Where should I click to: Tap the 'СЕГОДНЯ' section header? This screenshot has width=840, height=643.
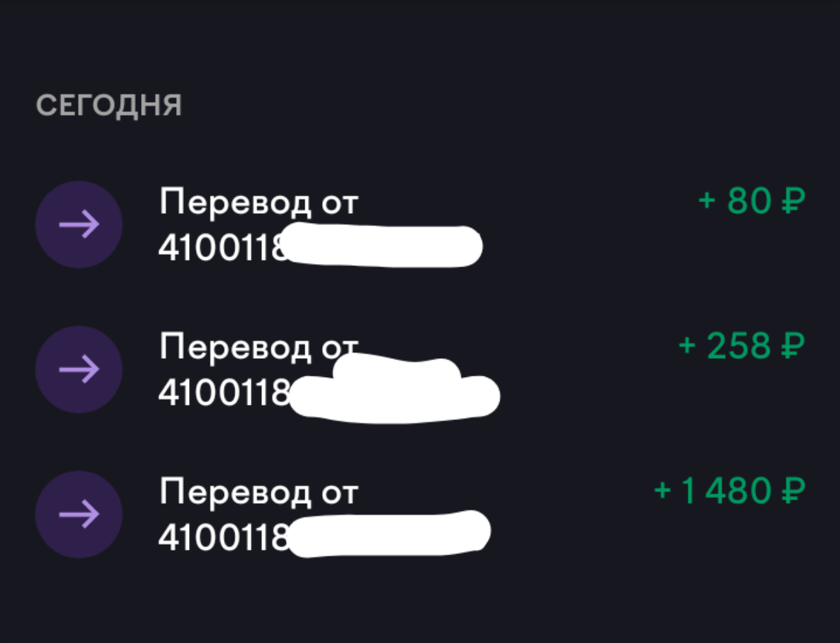pos(108,105)
